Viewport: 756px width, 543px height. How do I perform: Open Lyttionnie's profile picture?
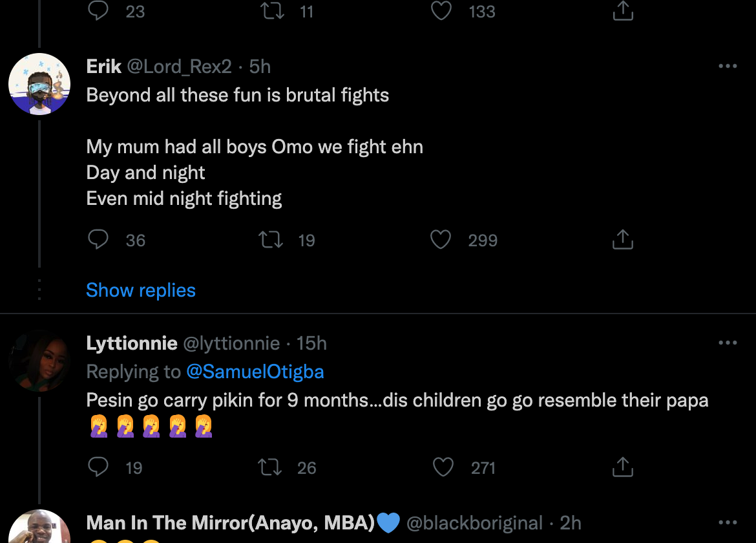click(39, 361)
